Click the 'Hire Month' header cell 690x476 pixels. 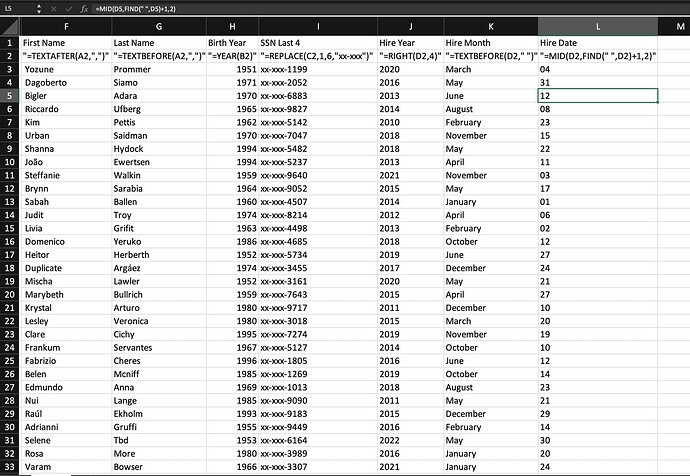tap(491, 43)
